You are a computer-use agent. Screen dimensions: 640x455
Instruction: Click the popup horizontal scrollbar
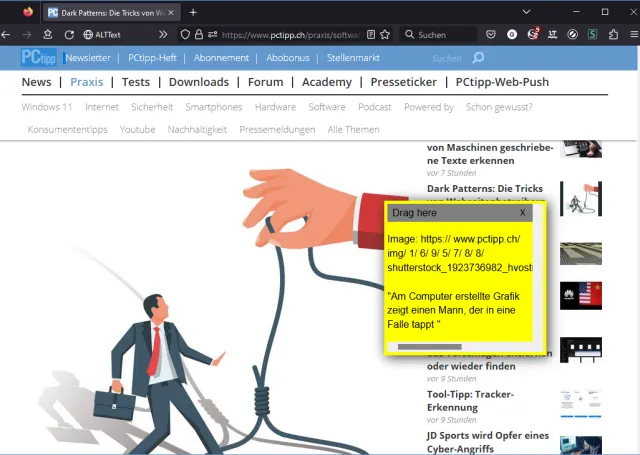(x=429, y=347)
